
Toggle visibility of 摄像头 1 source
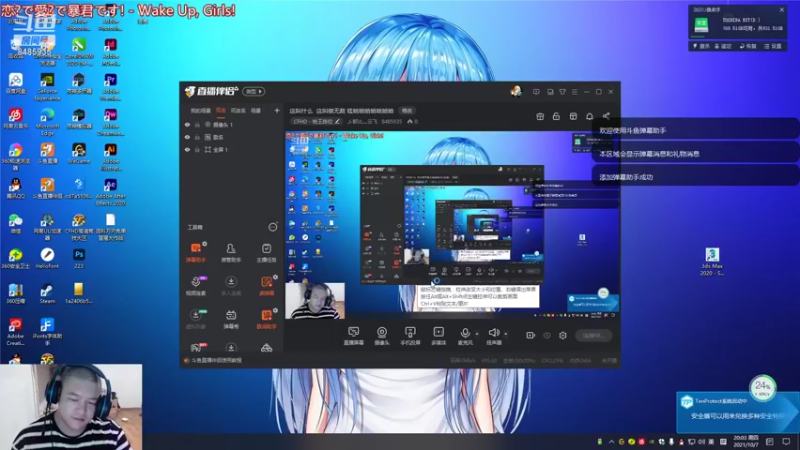pos(187,124)
